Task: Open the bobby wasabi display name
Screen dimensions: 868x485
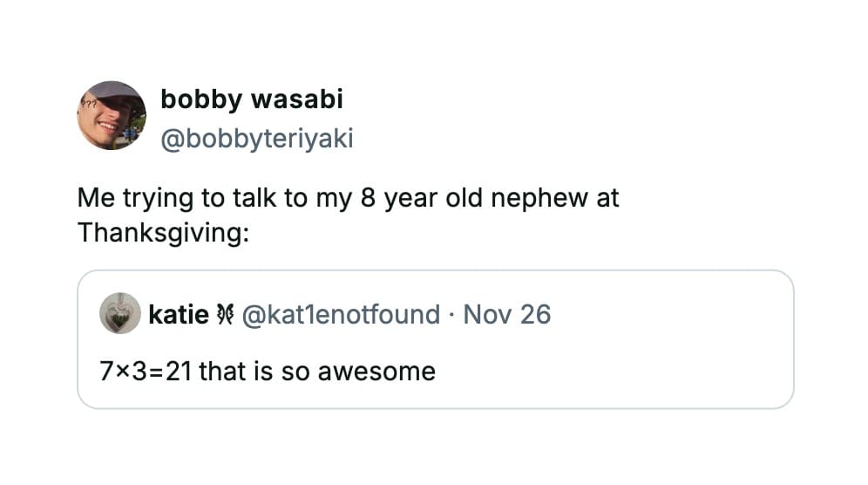Action: pos(251,100)
